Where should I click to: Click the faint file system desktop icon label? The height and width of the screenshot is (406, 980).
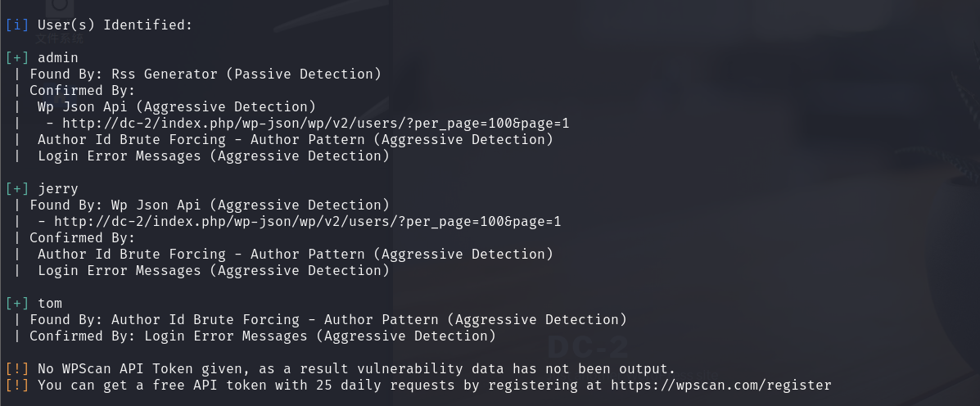(60, 38)
